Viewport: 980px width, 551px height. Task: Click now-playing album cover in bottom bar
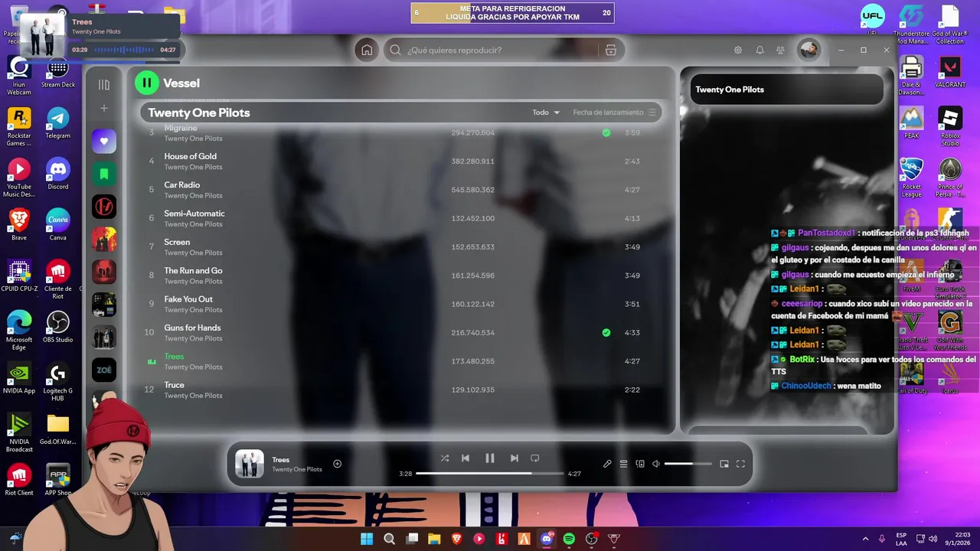click(x=249, y=464)
